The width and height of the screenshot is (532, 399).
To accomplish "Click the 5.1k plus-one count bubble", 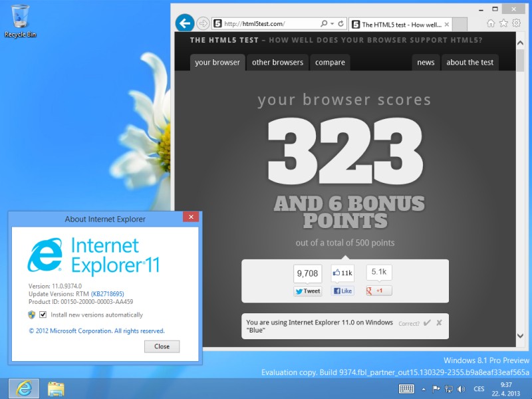I will [379, 272].
